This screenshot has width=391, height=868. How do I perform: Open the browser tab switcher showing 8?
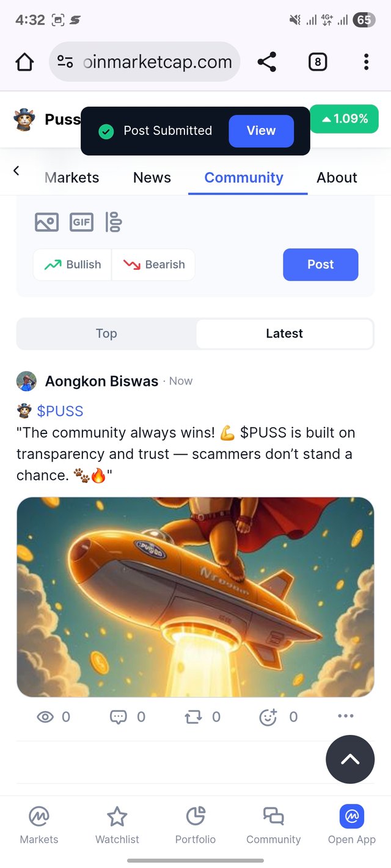(317, 62)
